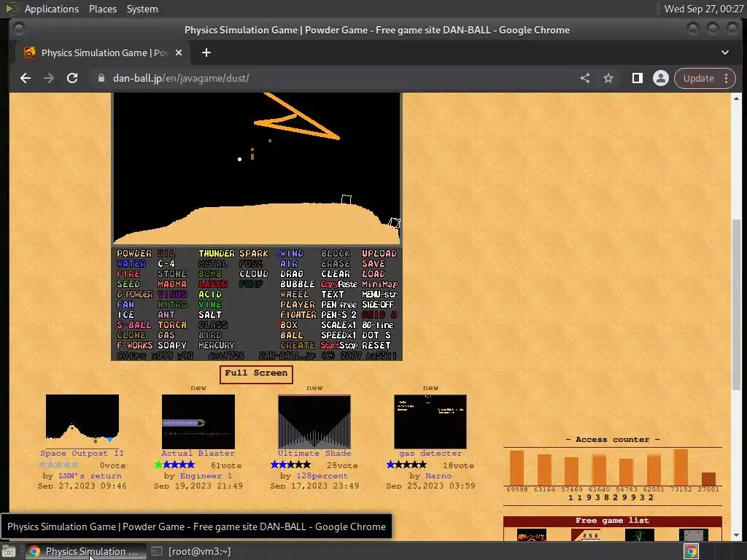Select the PLAYER object

pos(298,305)
